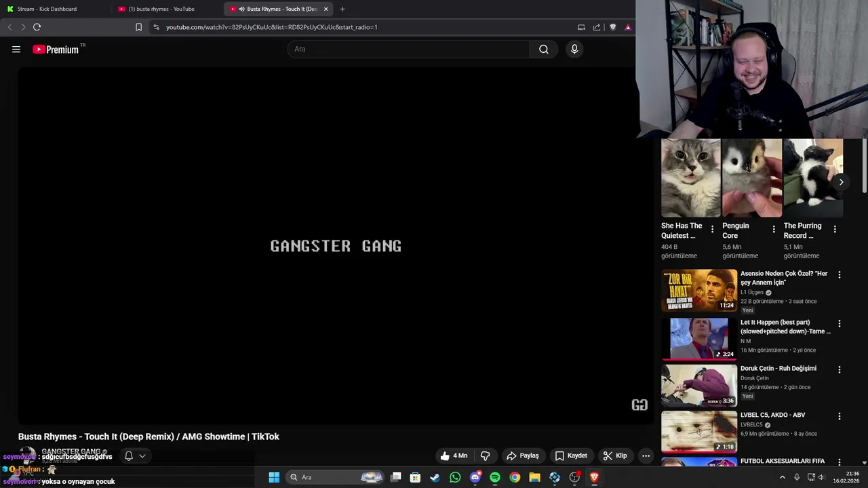Open Brave Shields lion icon
Screen dimensions: 868x488
point(613,27)
